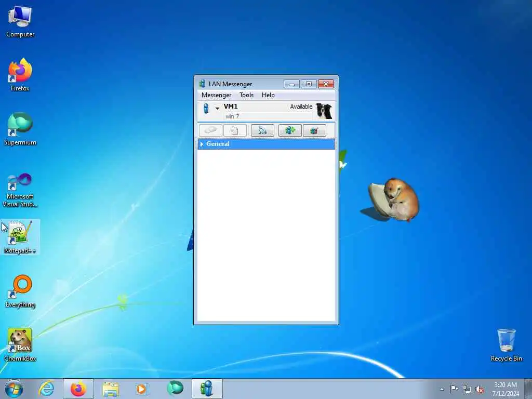532x399 pixels.
Task: Click the LAN Messenger taskbar button
Action: tap(207, 389)
